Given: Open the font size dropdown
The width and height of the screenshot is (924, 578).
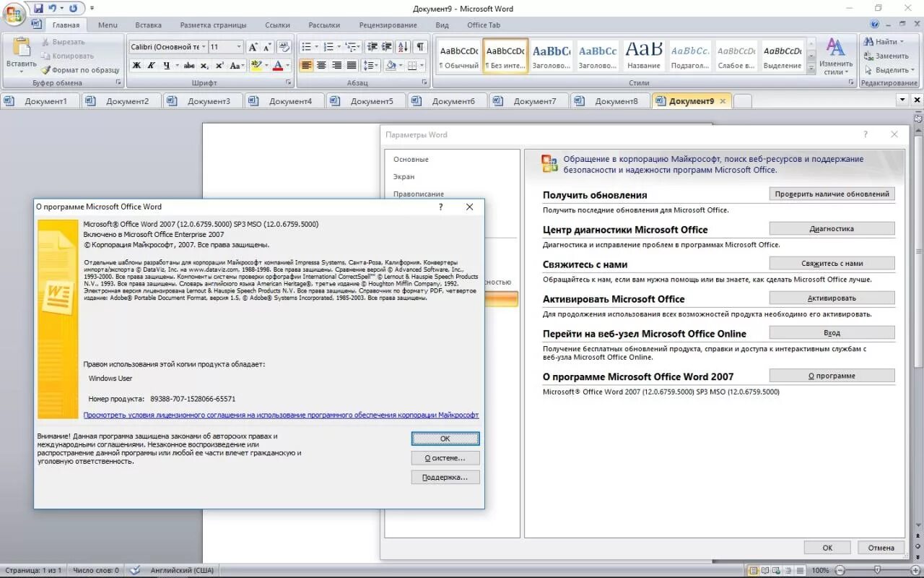Looking at the screenshot, I should point(239,47).
